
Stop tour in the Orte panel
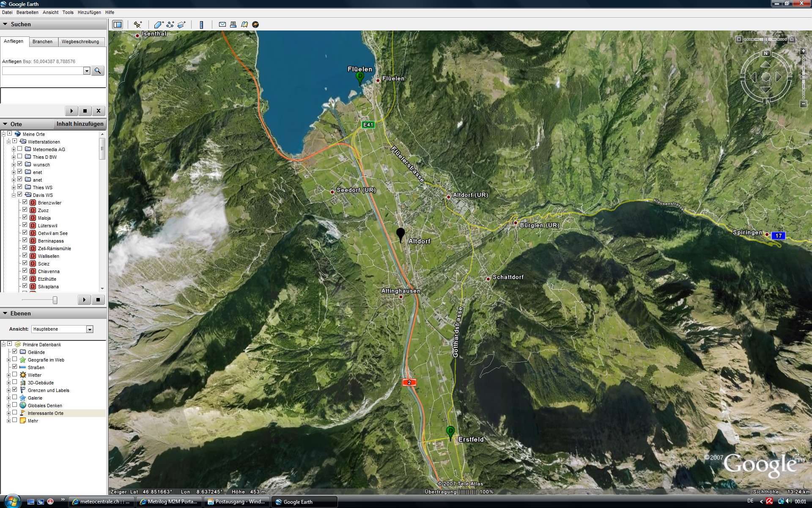(x=98, y=300)
